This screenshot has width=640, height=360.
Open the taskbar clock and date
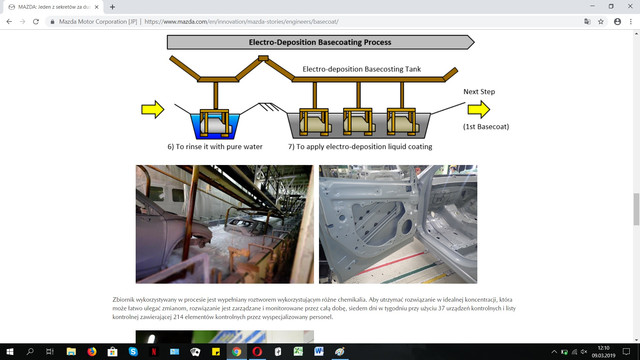(604, 351)
